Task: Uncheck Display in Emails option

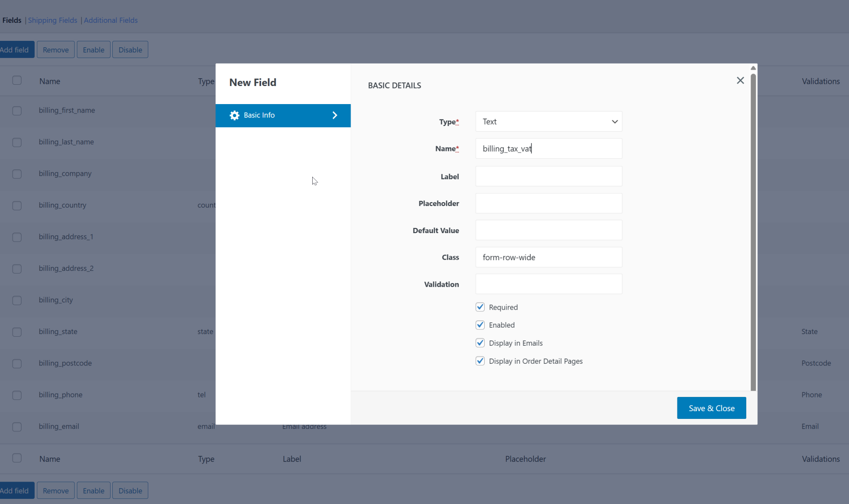Action: coord(480,343)
